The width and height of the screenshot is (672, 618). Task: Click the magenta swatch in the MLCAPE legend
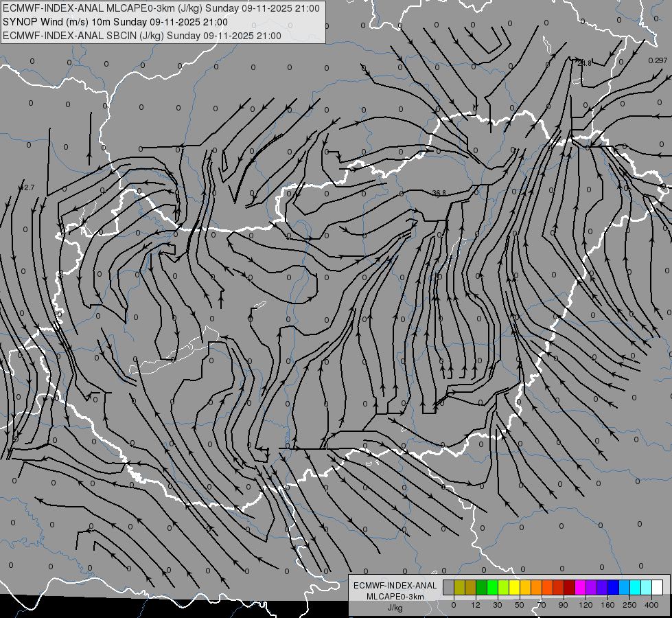[x=580, y=587]
